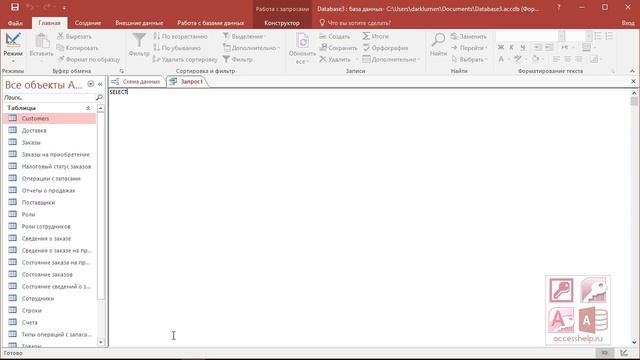Screen dimensions: 640x360
Task: Click the Filter funnel icon
Action: [x=139, y=41]
